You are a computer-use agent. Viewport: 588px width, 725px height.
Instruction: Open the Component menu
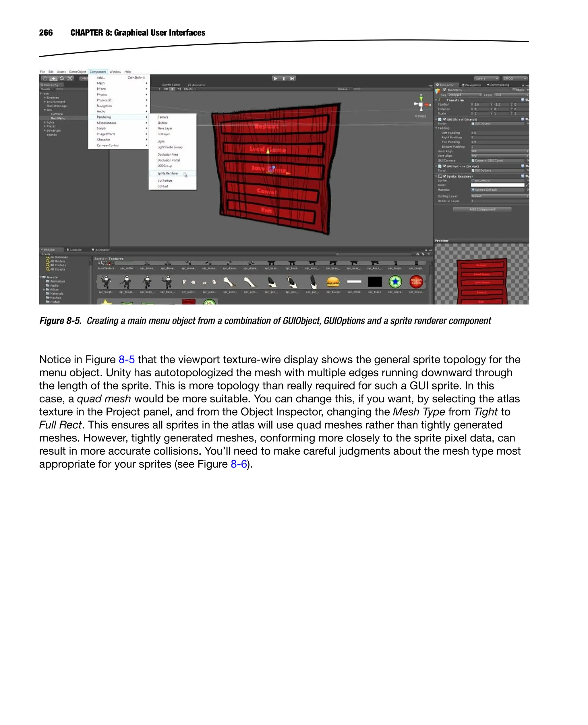98,71
